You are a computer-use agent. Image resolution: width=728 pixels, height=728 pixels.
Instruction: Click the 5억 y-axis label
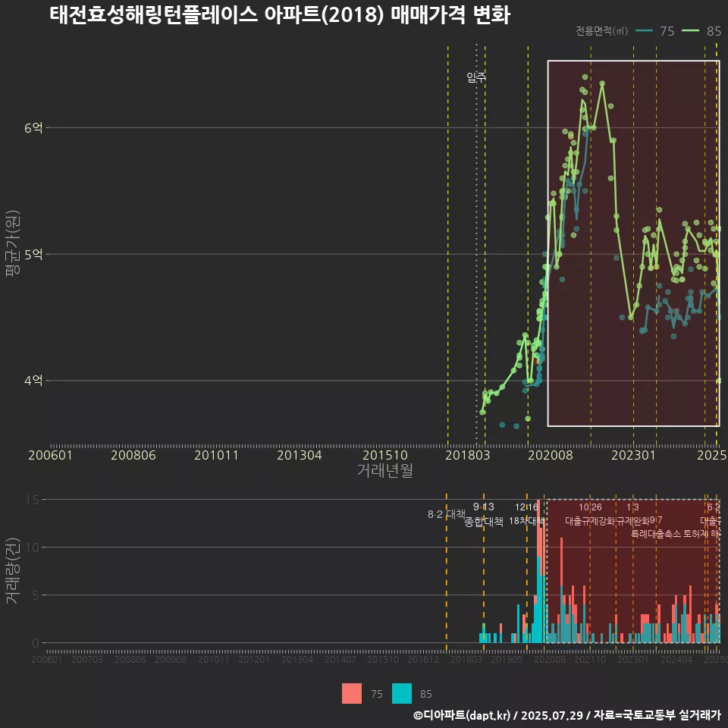pos(33,255)
